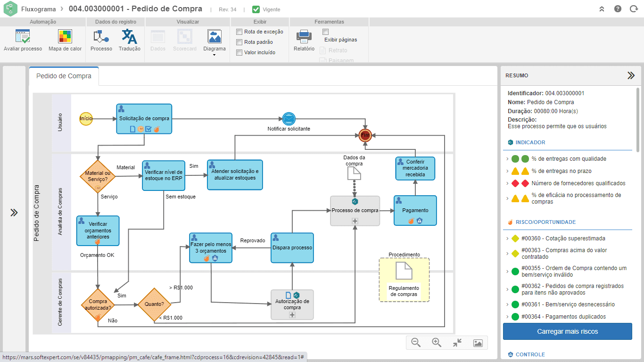Click Rev. 34 revision label
Image resolution: width=644 pixels, height=362 pixels.
(228, 9)
